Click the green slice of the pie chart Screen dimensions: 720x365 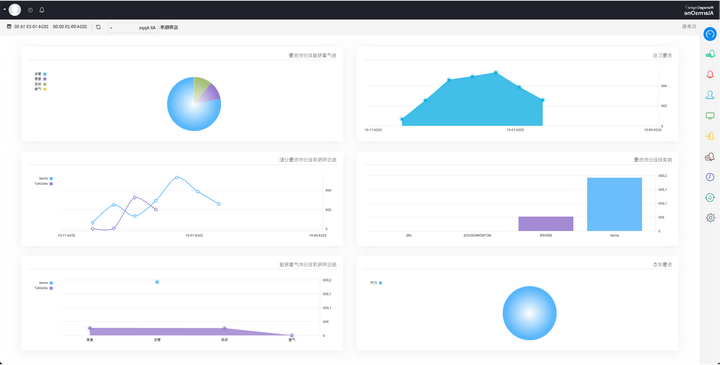[200, 87]
